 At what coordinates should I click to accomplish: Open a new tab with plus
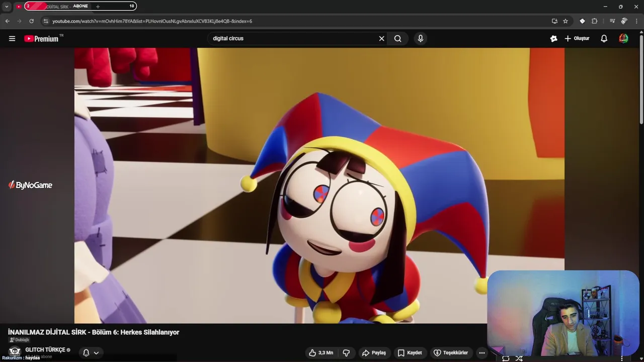(98, 7)
